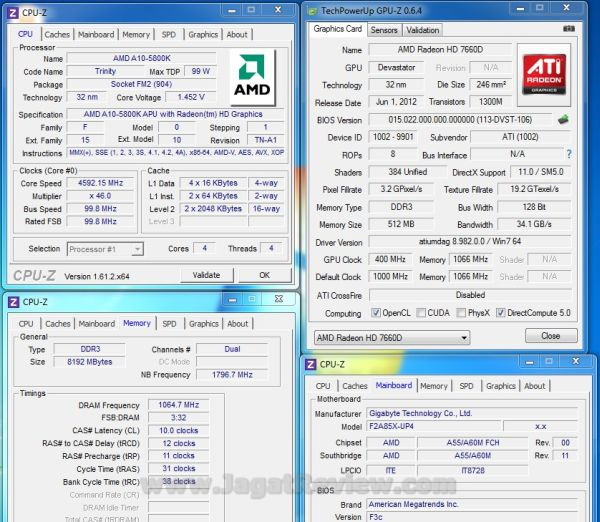Open Graphics tab in the CPU-Z Mainboard window

tap(501, 386)
